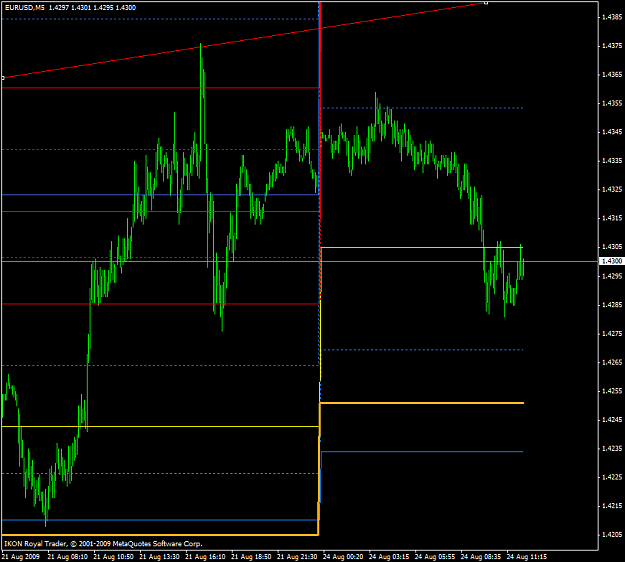The image size is (625, 562).
Task: Click the 1.4285 price axis label
Action: pyautogui.click(x=612, y=305)
